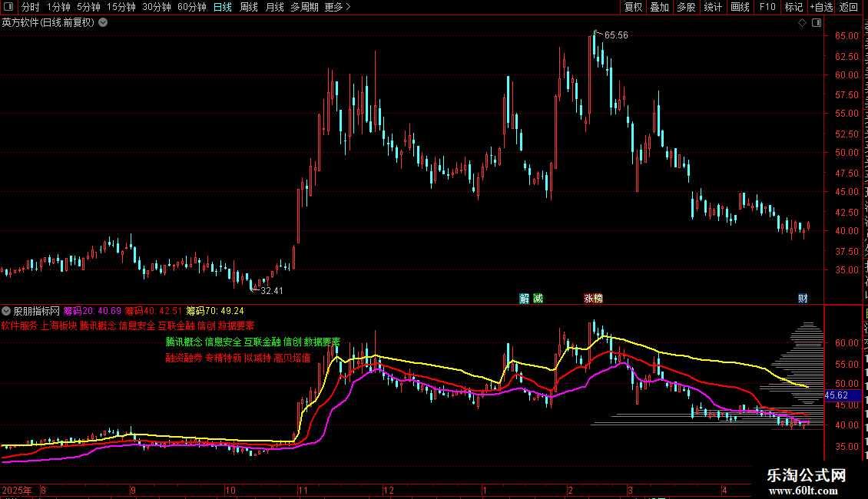Image resolution: width=868 pixels, height=499 pixels.
Task: Toggle the right side panel icon
Action: [x=817, y=23]
